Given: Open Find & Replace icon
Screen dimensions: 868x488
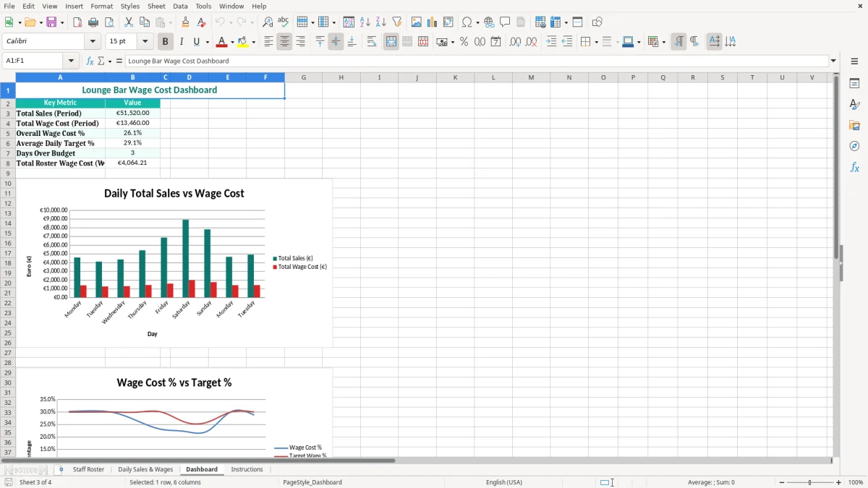Looking at the screenshot, I should 268,22.
